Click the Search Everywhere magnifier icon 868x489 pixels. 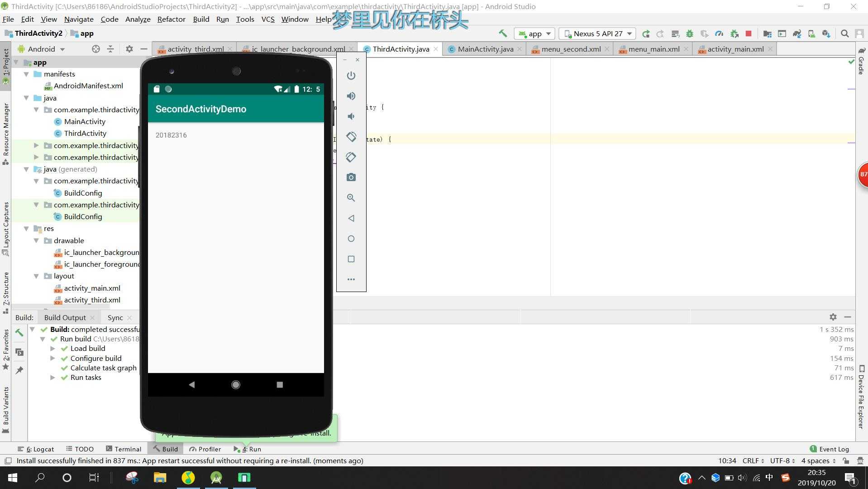point(844,34)
